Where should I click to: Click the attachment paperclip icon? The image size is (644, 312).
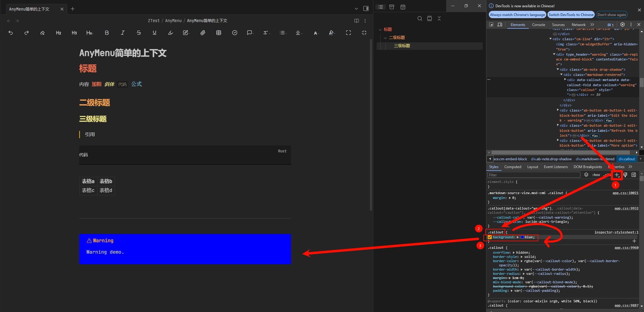pyautogui.click(x=203, y=33)
